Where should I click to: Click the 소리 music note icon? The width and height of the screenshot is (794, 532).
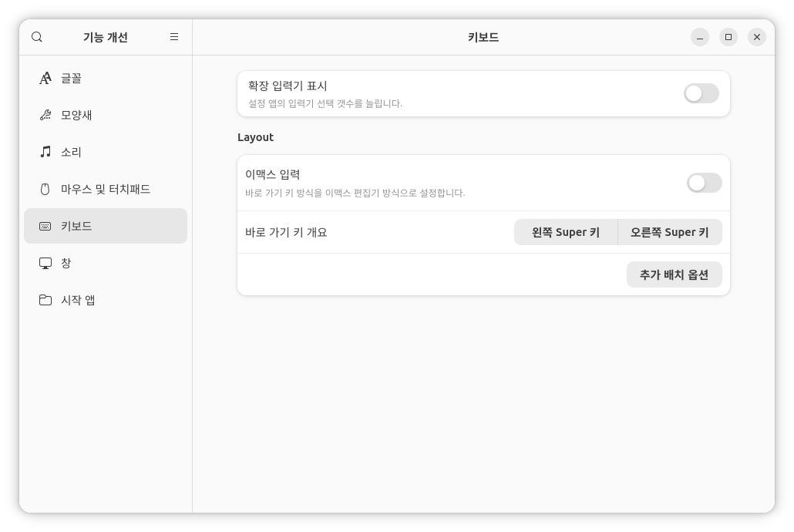pos(45,152)
